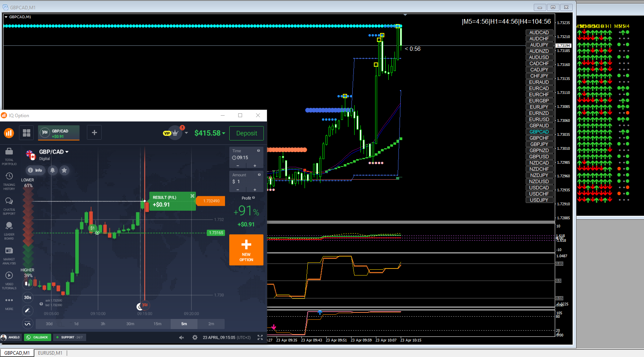Click the IQ Option orange logo icon

point(9,133)
